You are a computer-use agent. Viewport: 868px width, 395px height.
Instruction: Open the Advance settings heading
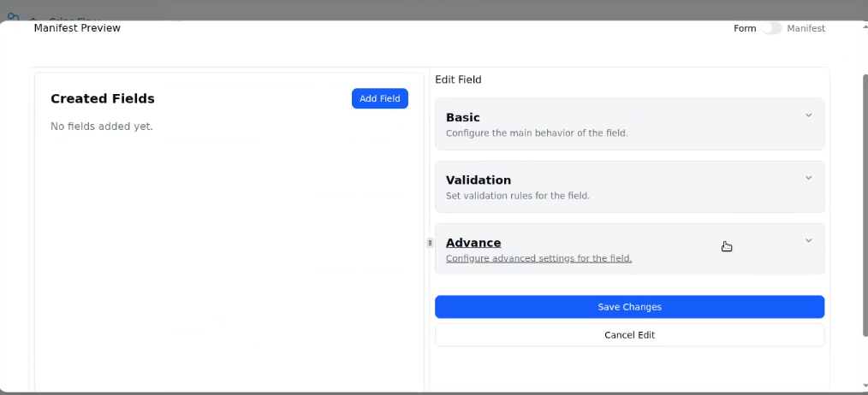pyautogui.click(x=473, y=243)
